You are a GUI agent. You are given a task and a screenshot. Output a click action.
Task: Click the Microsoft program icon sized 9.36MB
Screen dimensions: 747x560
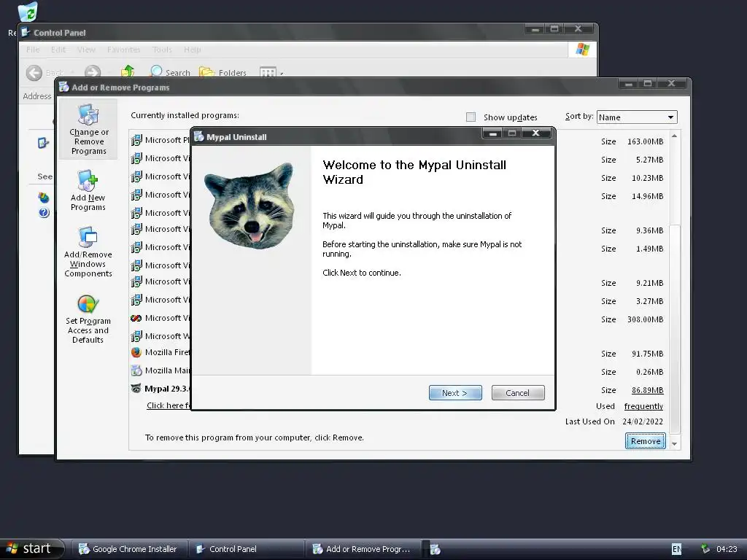[136, 229]
